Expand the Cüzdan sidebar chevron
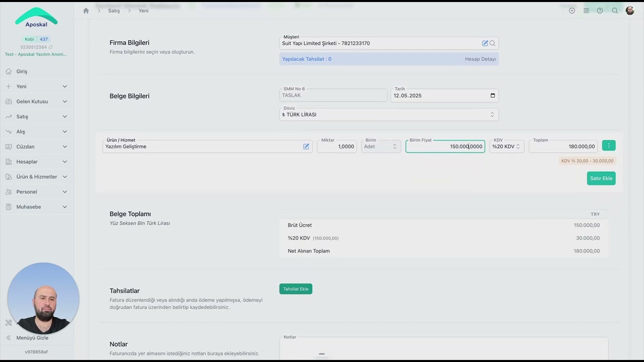Screen dimensions: 644x362 [65, 147]
